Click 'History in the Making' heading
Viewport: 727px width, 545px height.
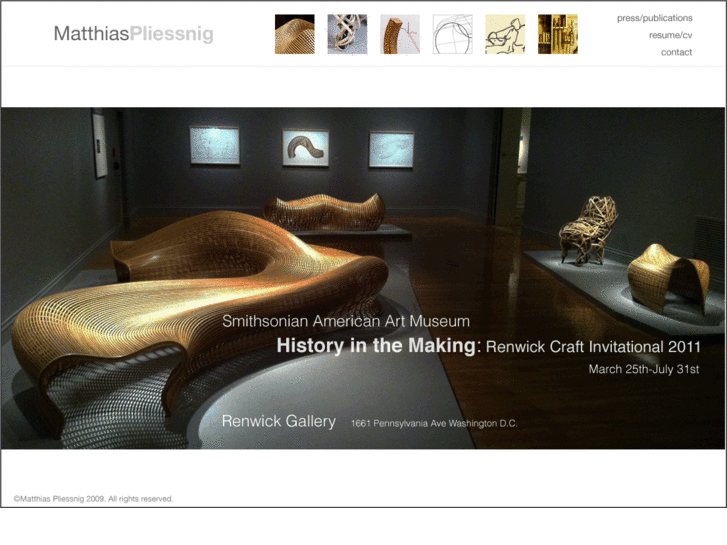[376, 346]
